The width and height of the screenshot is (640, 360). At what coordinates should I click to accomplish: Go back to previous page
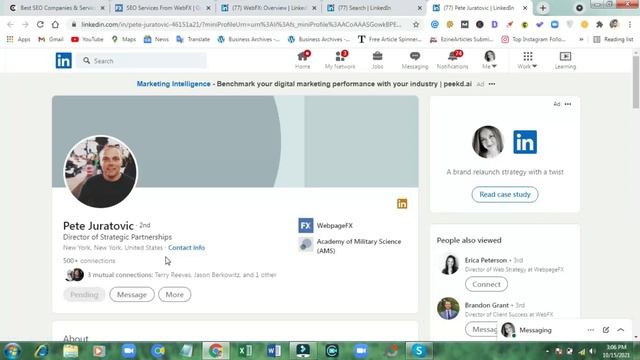pyautogui.click(x=10, y=24)
